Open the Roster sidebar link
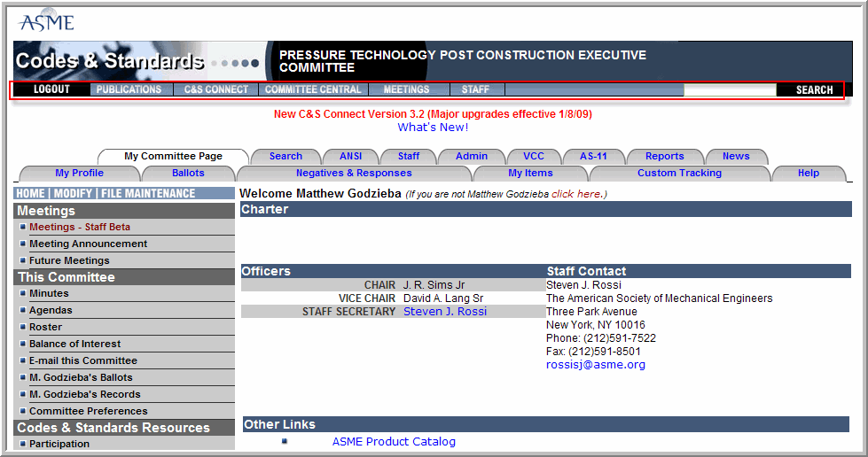The width and height of the screenshot is (868, 457). pyautogui.click(x=45, y=327)
